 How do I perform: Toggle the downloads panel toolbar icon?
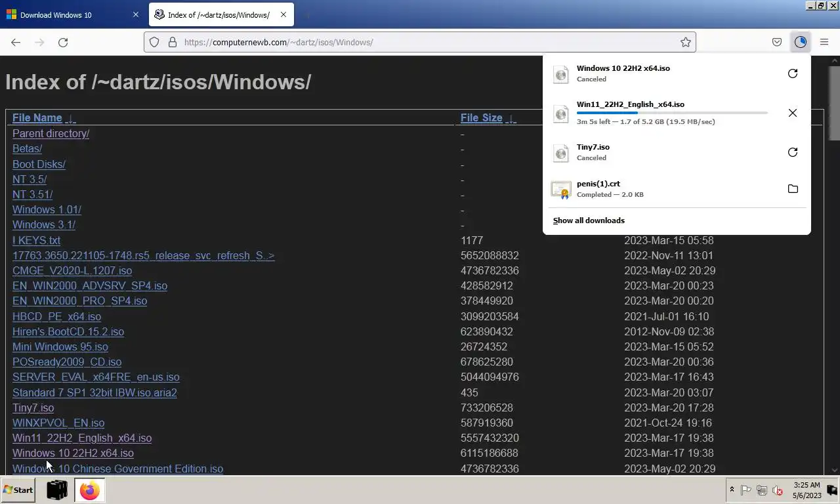tap(800, 42)
